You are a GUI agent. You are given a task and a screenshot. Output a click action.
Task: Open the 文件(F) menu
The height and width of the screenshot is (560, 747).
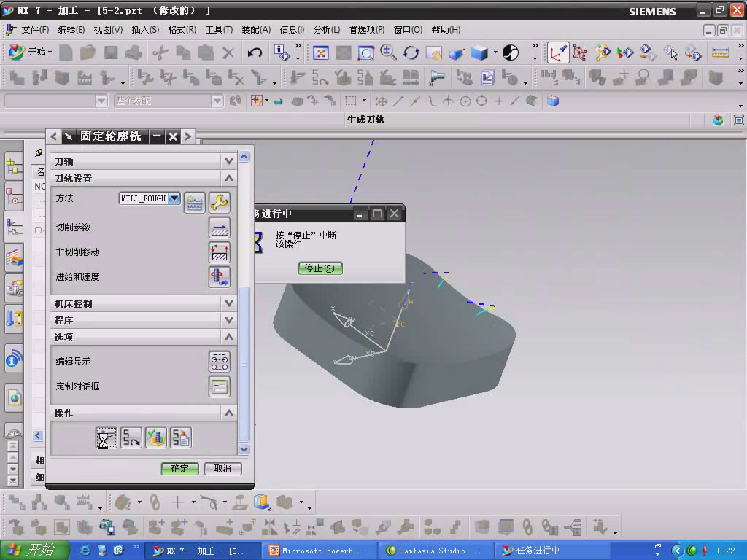pos(35,30)
